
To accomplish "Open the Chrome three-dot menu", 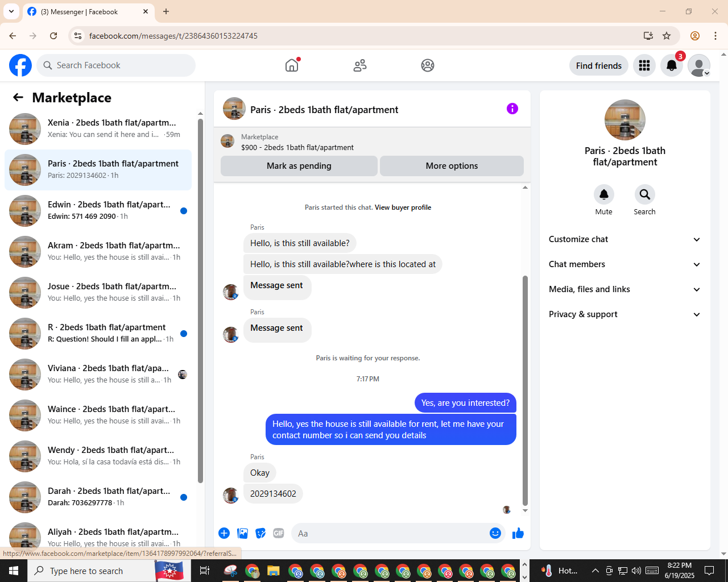I will 715,36.
